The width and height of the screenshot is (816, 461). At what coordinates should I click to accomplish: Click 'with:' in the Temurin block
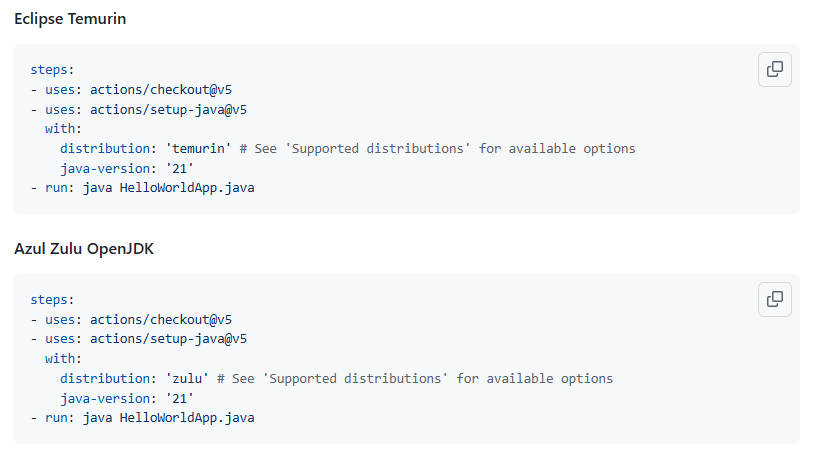click(63, 129)
